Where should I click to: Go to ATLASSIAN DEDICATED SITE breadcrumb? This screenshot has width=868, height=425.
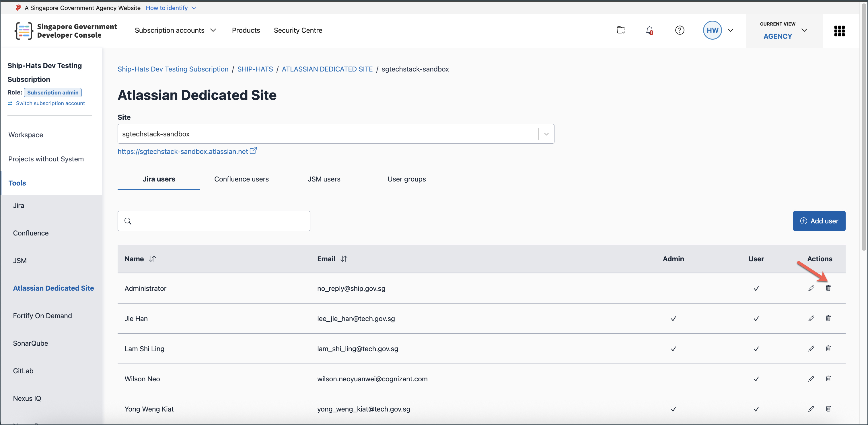(327, 69)
